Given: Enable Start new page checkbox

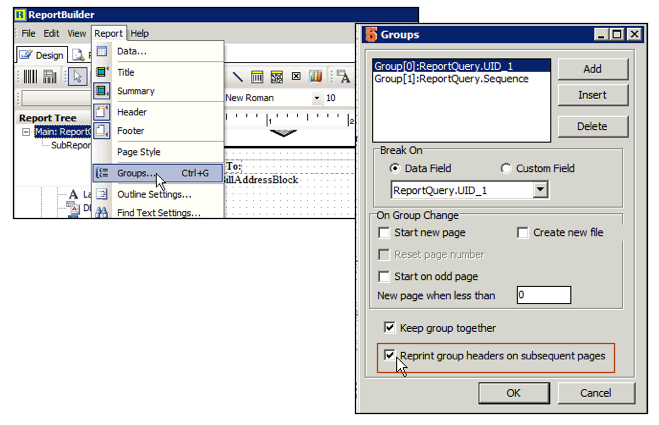Looking at the screenshot, I should tap(384, 232).
